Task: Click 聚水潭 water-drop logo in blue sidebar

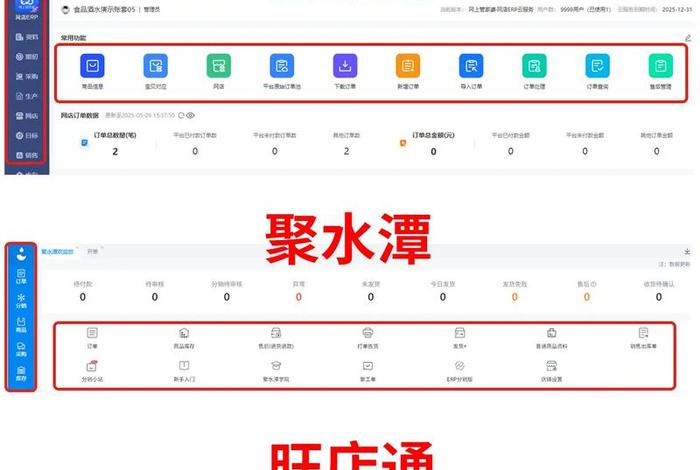Action: [21, 254]
